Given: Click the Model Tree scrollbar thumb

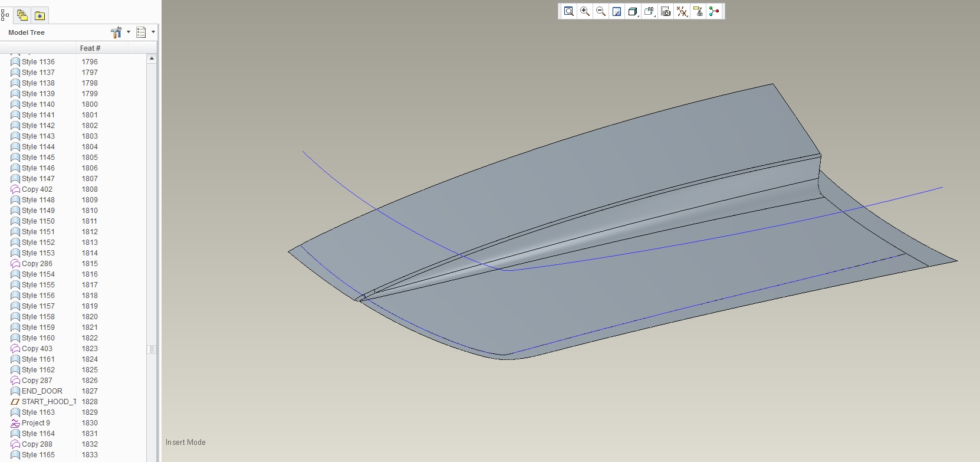Looking at the screenshot, I should point(152,349).
